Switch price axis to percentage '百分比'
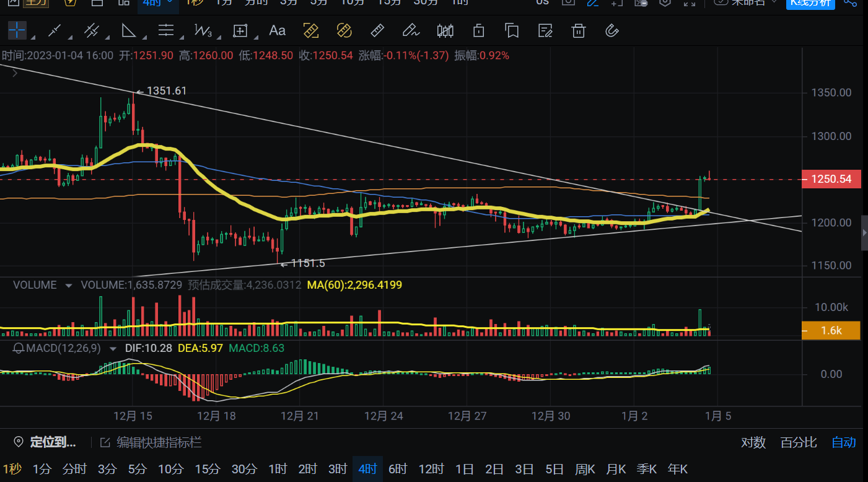This screenshot has height=482, width=868. click(x=799, y=442)
